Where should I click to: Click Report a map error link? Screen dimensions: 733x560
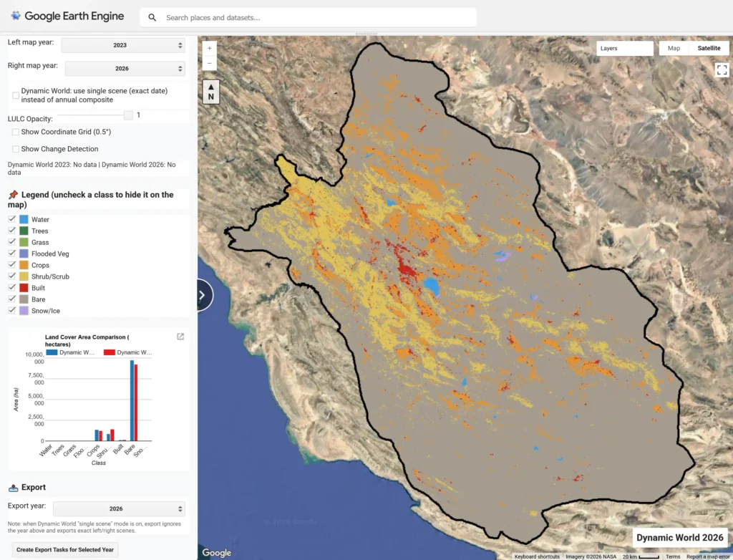(x=708, y=556)
